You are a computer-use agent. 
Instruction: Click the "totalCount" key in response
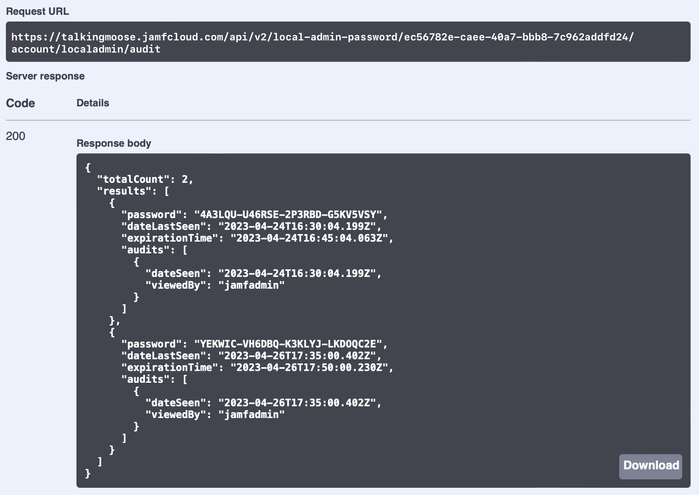tap(133, 179)
